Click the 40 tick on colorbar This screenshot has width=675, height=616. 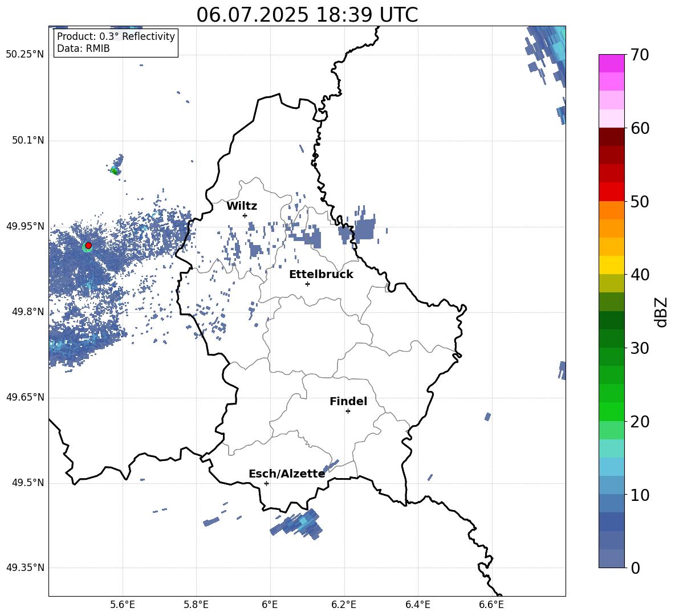click(x=640, y=275)
